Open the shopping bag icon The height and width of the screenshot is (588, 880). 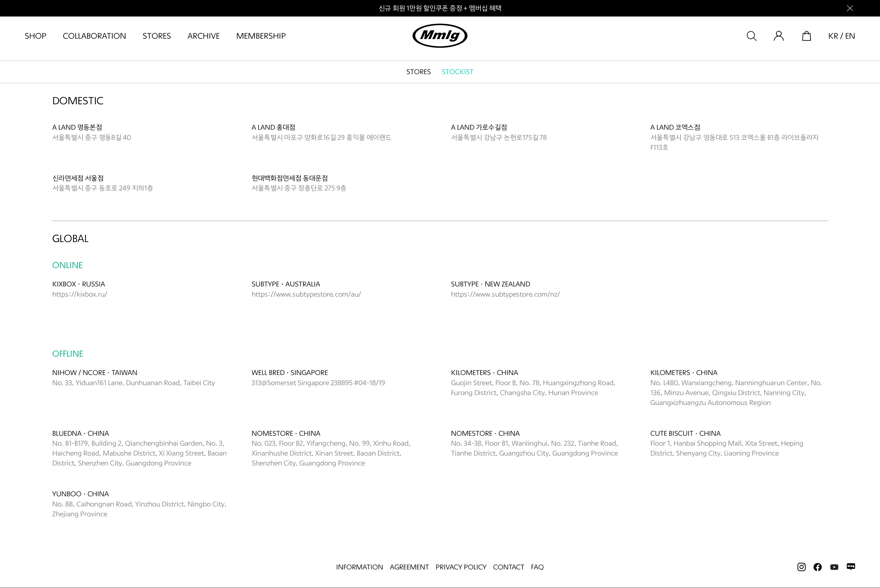[807, 36]
